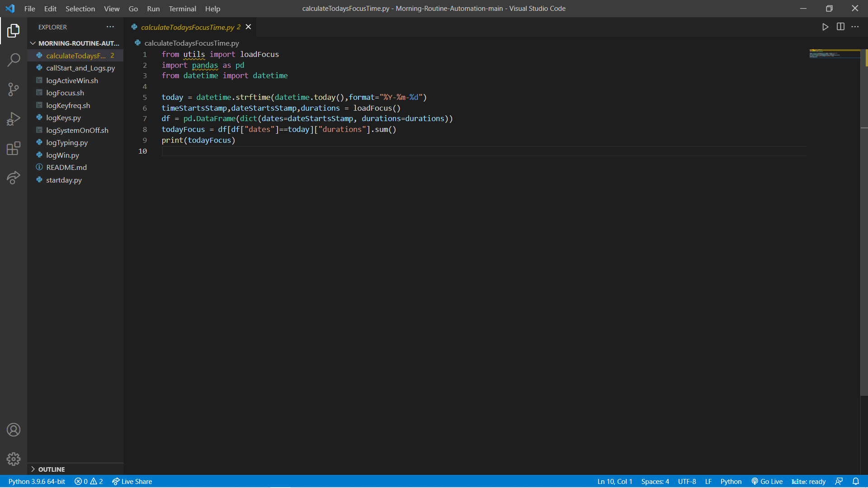Open the Extensions view
Viewport: 868px width, 488px height.
pos(14,148)
